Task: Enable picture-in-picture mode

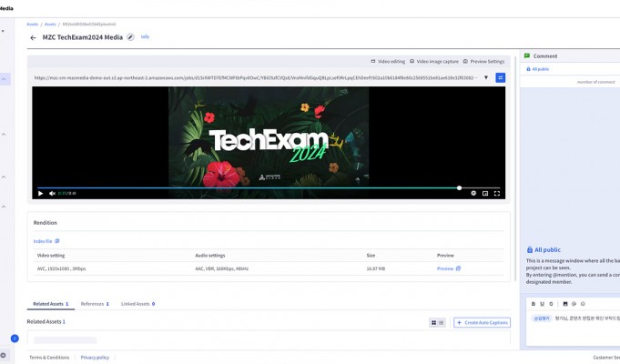Action: tap(485, 193)
